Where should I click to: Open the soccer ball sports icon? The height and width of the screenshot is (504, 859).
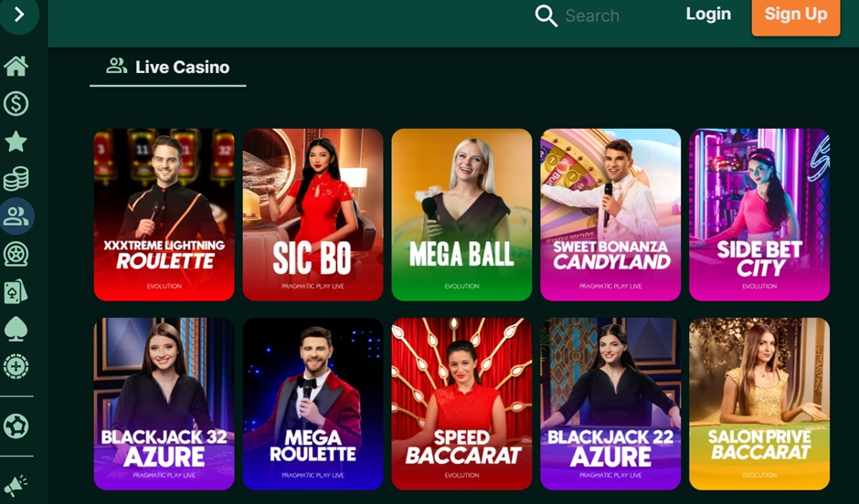pyautogui.click(x=16, y=425)
